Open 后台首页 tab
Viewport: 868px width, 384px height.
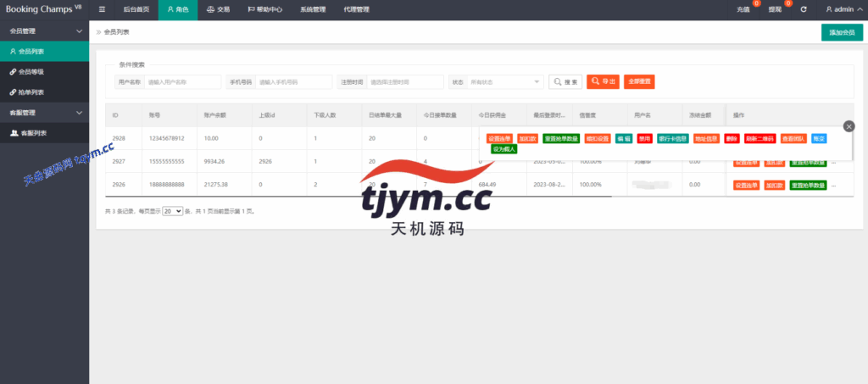pyautogui.click(x=136, y=9)
